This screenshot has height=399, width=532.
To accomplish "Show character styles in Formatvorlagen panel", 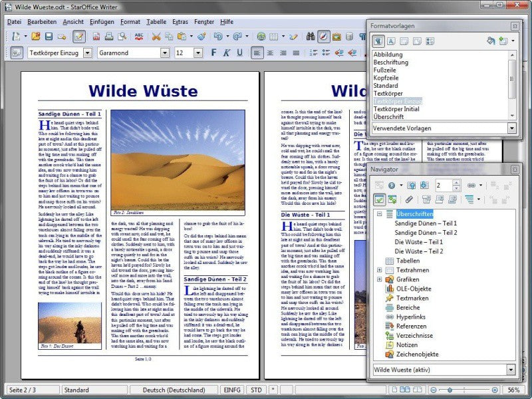I will click(391, 41).
